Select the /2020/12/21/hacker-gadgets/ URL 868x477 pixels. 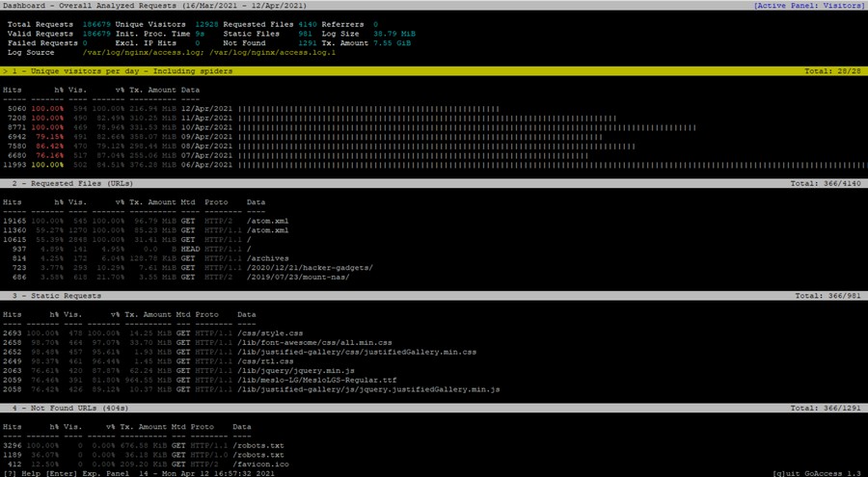[310, 268]
